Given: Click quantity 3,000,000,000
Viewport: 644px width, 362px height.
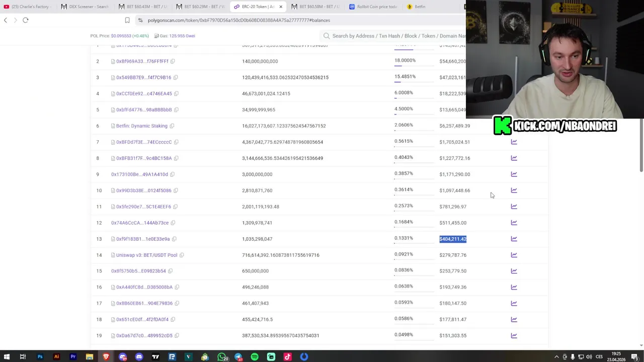Looking at the screenshot, I should click(x=257, y=174).
